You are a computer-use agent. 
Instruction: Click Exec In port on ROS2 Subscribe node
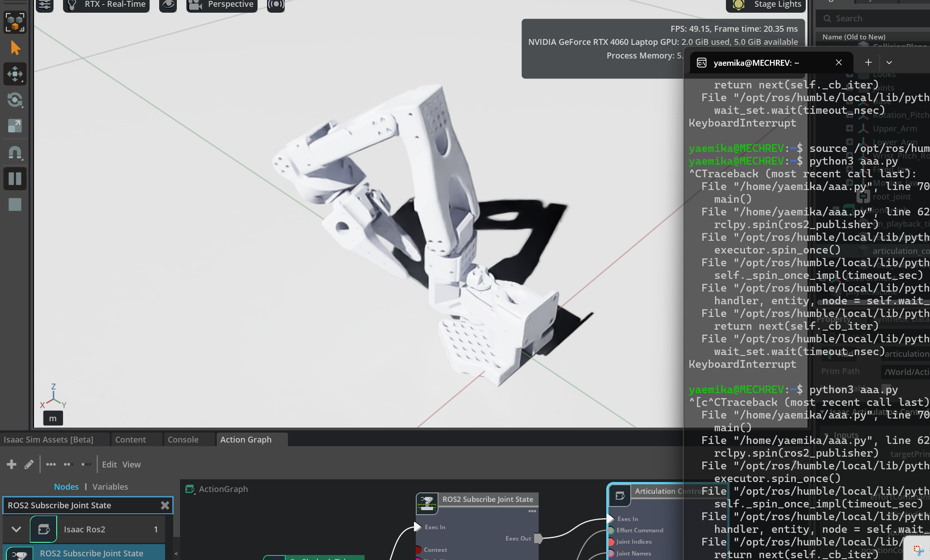(418, 527)
